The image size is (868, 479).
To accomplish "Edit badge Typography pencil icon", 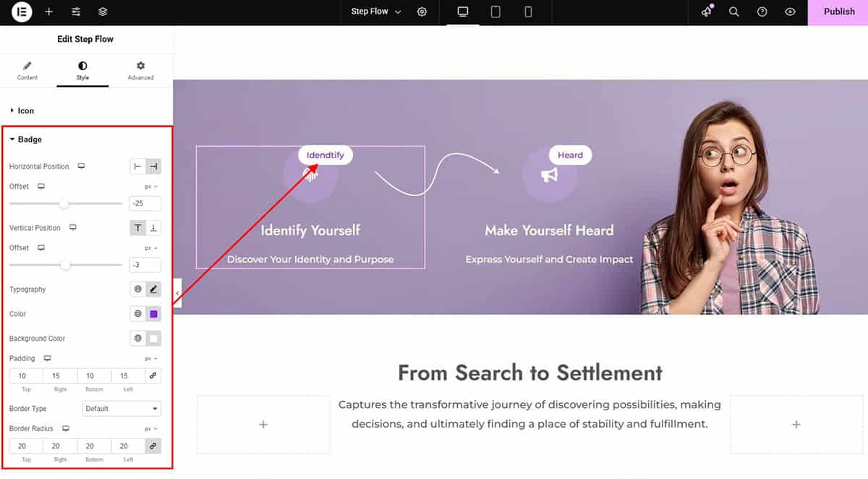I will click(153, 289).
